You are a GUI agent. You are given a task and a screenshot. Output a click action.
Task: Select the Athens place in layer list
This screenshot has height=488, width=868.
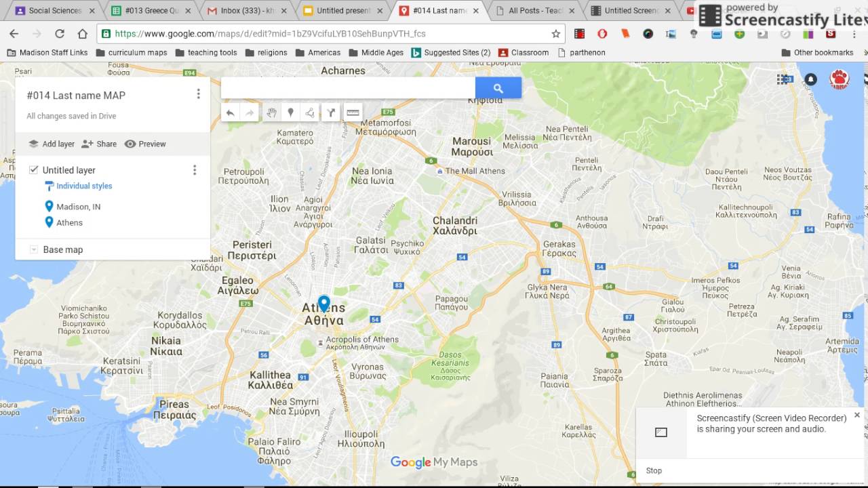tap(69, 222)
